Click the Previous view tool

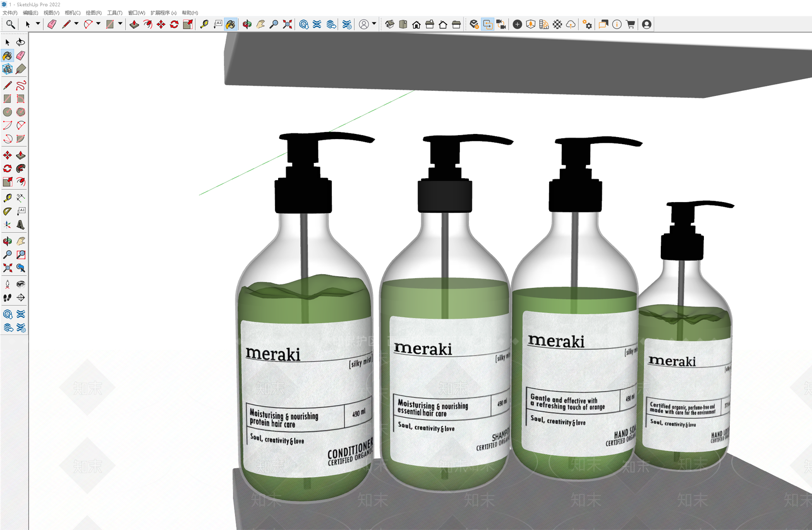[21, 268]
